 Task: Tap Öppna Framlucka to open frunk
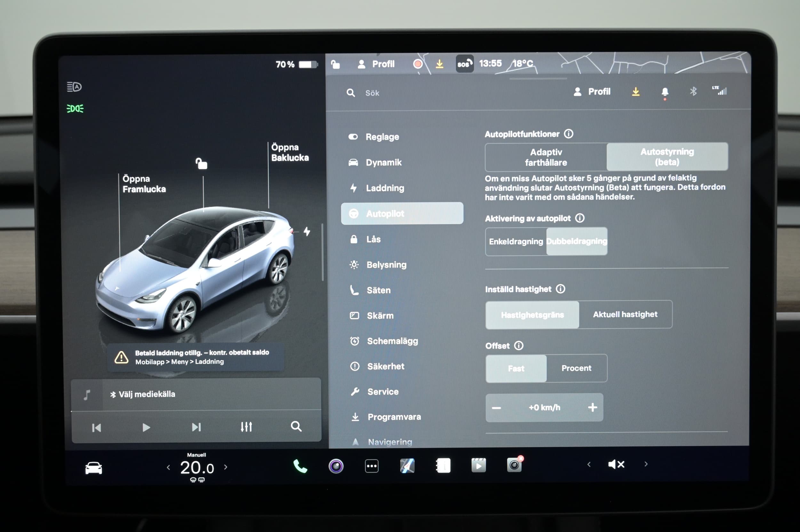[144, 184]
